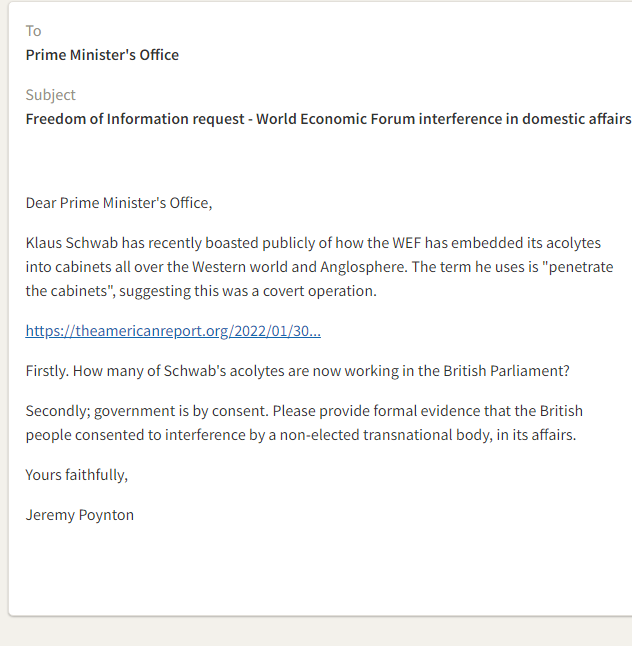
Task: Select the bold Prime Minister's Office recipient
Action: coord(102,55)
